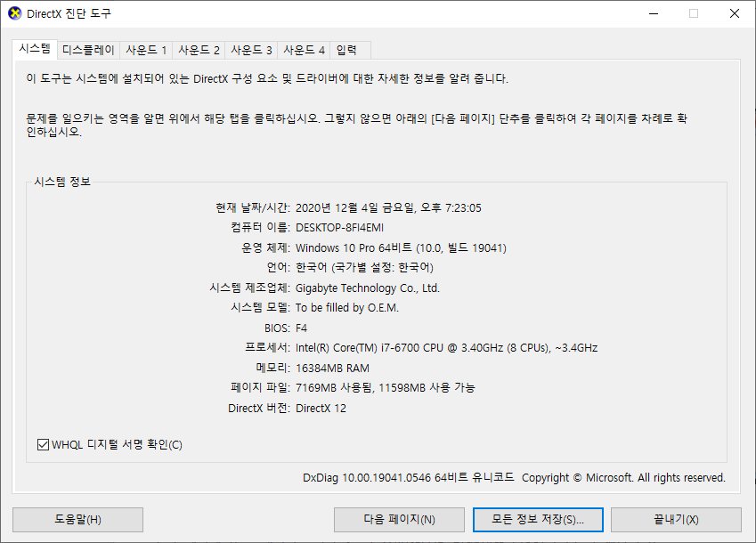
Task: Click the DirectX icon in the title bar
Action: tap(15, 13)
